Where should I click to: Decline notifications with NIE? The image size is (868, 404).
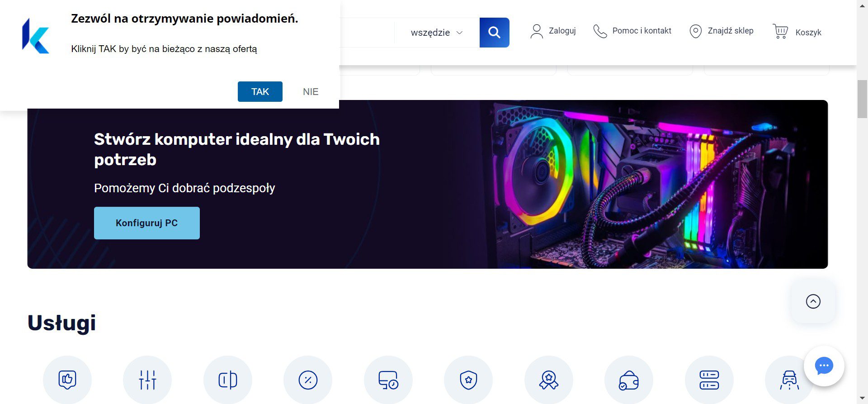(x=311, y=92)
